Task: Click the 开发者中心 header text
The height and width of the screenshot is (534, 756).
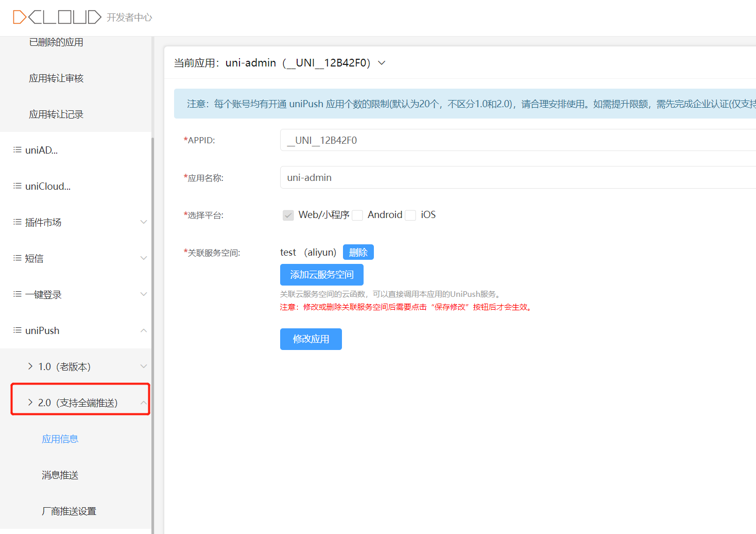Action: tap(129, 18)
